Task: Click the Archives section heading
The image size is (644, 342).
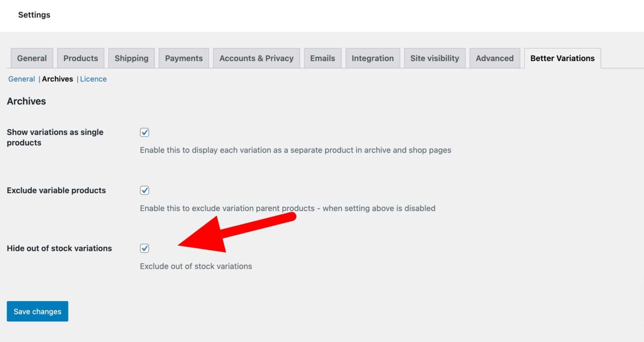Action: (x=26, y=101)
